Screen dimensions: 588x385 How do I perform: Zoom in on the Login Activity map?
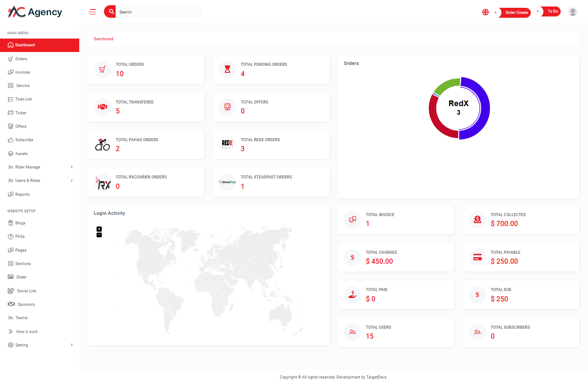[99, 229]
